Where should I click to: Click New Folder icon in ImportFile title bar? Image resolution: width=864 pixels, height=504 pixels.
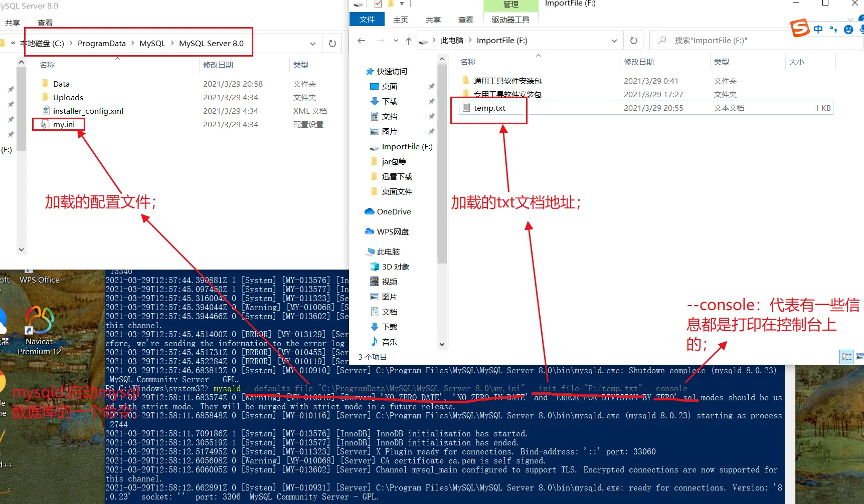tap(391, 4)
